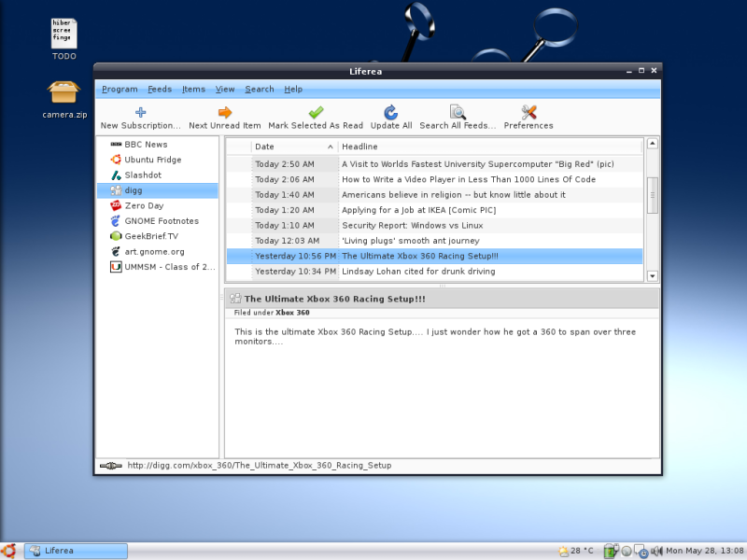Open the Ubuntu main menu logo
747x560 pixels.
pos(8,551)
